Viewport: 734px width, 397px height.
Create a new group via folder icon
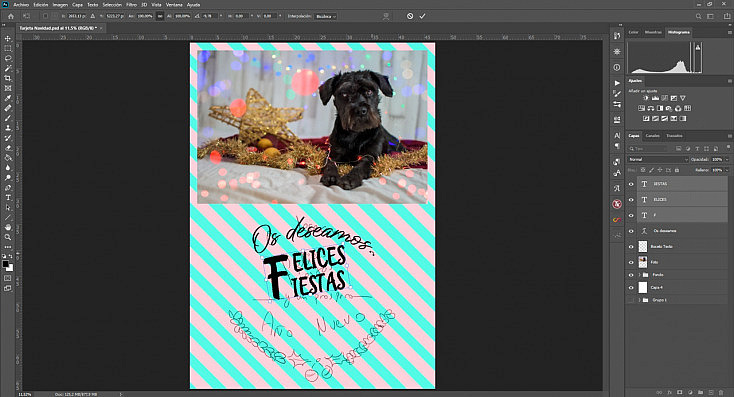click(x=701, y=392)
